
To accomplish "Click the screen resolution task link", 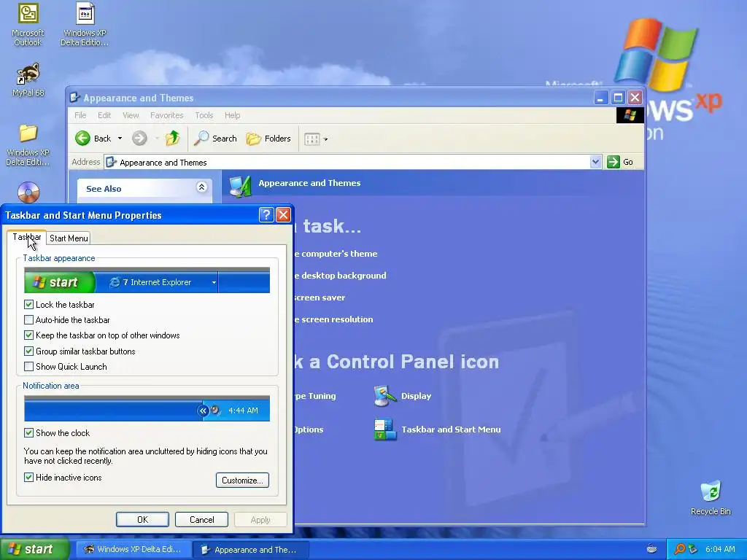I will [334, 319].
